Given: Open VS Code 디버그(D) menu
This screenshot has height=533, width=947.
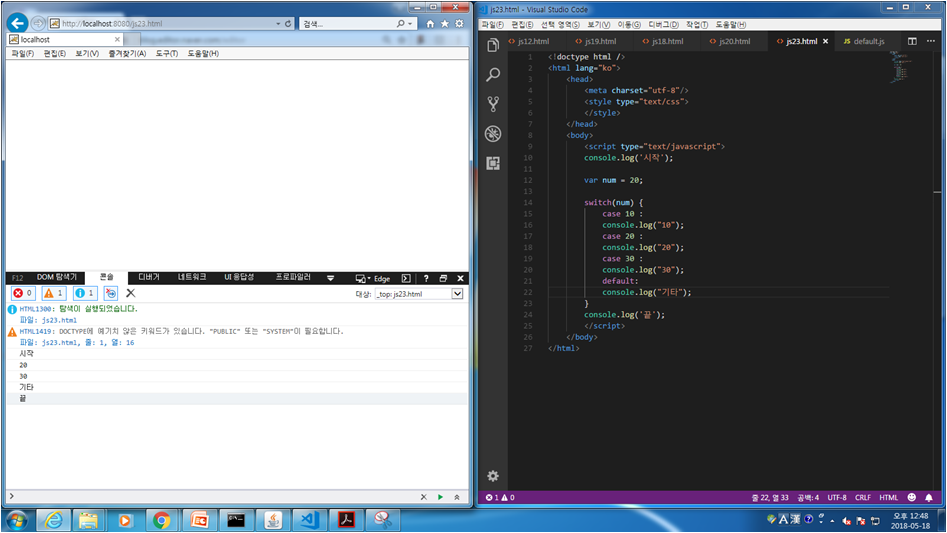Looking at the screenshot, I should coord(663,25).
